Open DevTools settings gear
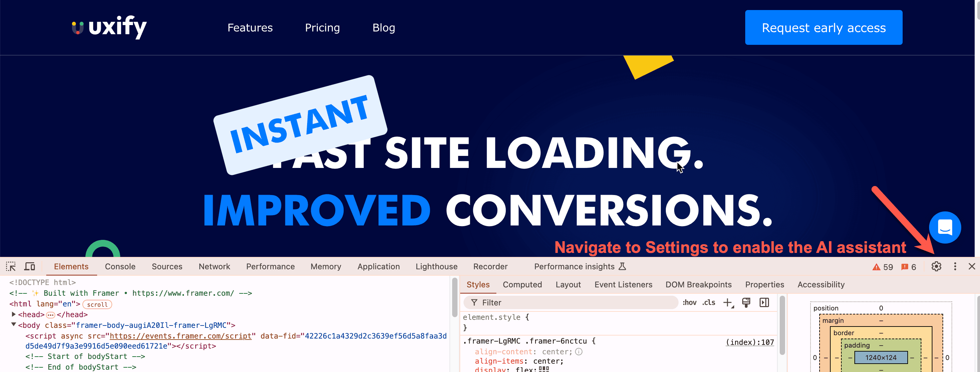This screenshot has height=372, width=980. 936,266
